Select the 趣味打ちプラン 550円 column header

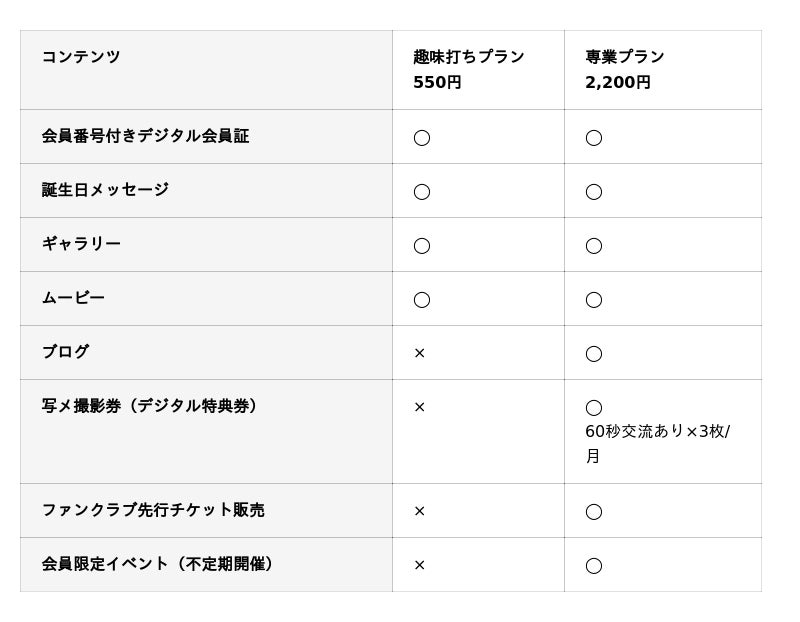[x=468, y=70]
